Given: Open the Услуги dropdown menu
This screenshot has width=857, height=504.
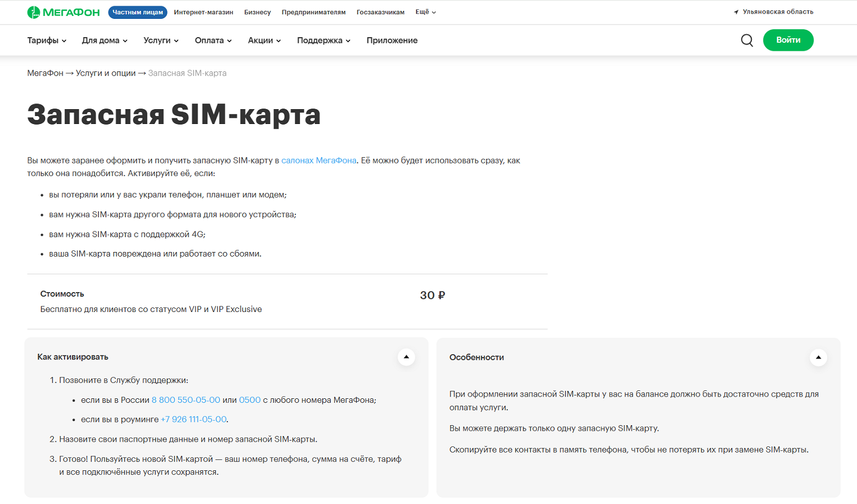Looking at the screenshot, I should (x=161, y=41).
